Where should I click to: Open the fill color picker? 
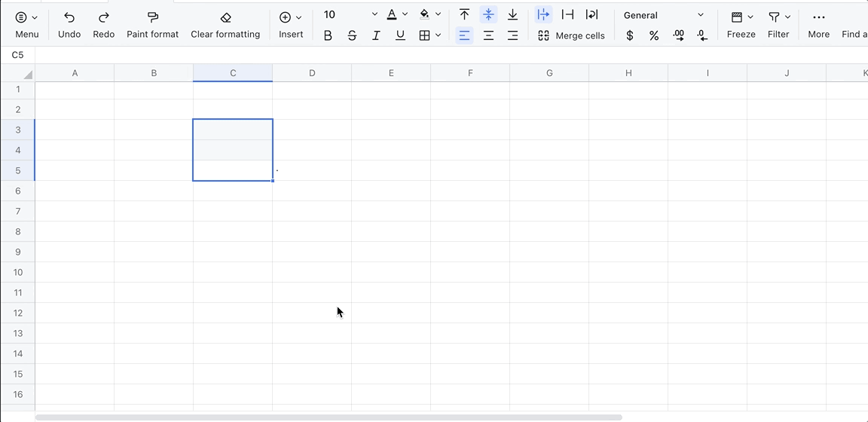click(438, 15)
